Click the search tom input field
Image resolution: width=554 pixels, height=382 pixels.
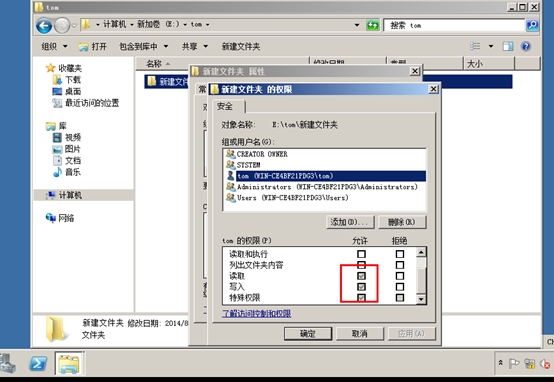(454, 25)
